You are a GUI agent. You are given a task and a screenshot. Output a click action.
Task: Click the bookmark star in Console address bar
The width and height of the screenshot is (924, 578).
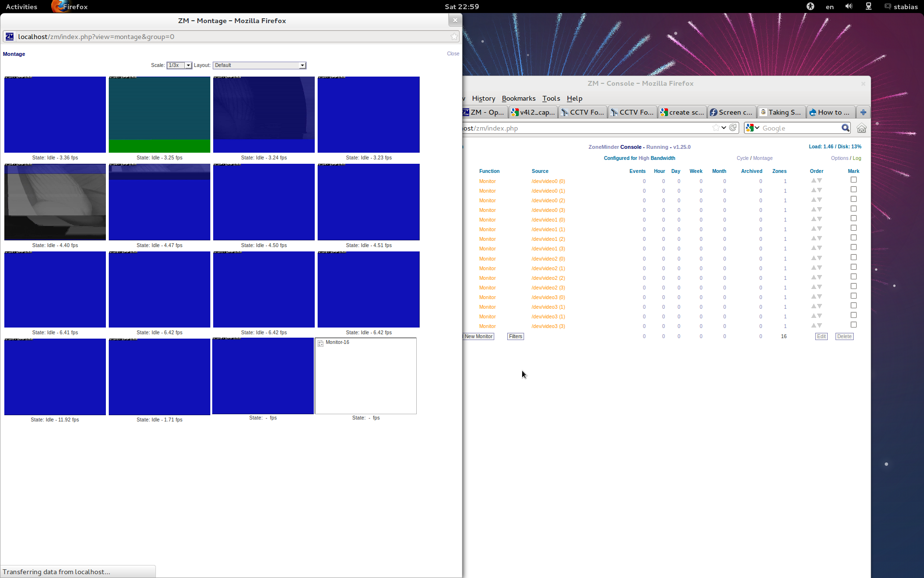point(716,128)
